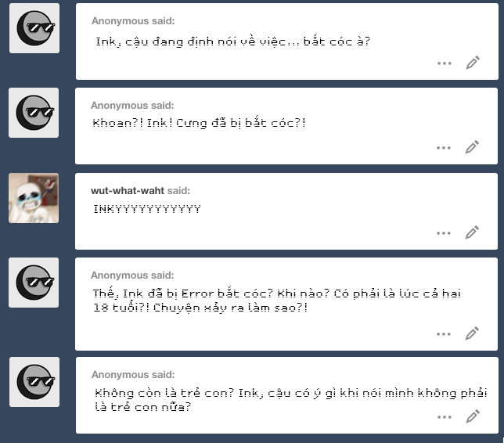Image resolution: width=504 pixels, height=443 pixels.
Task: Click the INKYYYYYYYYYYY message text
Action: (x=147, y=209)
